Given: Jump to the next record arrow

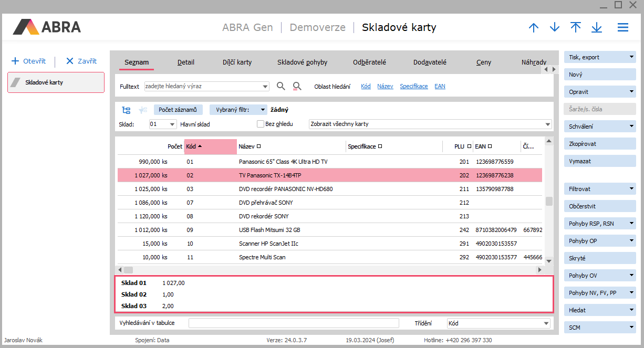Looking at the screenshot, I should coord(555,28).
